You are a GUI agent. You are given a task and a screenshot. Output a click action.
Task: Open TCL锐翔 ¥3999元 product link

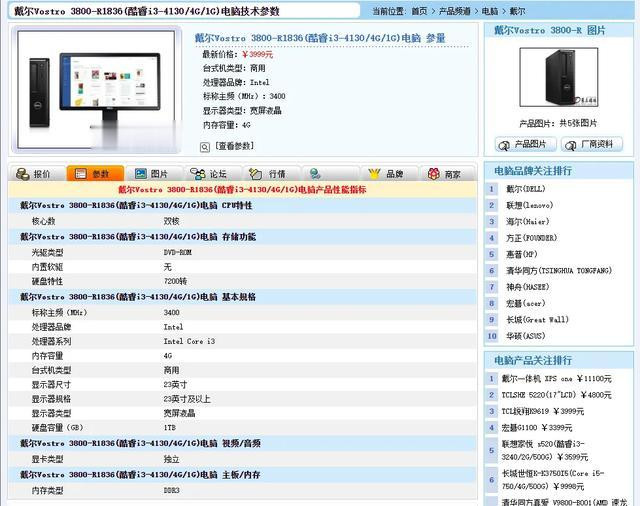click(542, 411)
